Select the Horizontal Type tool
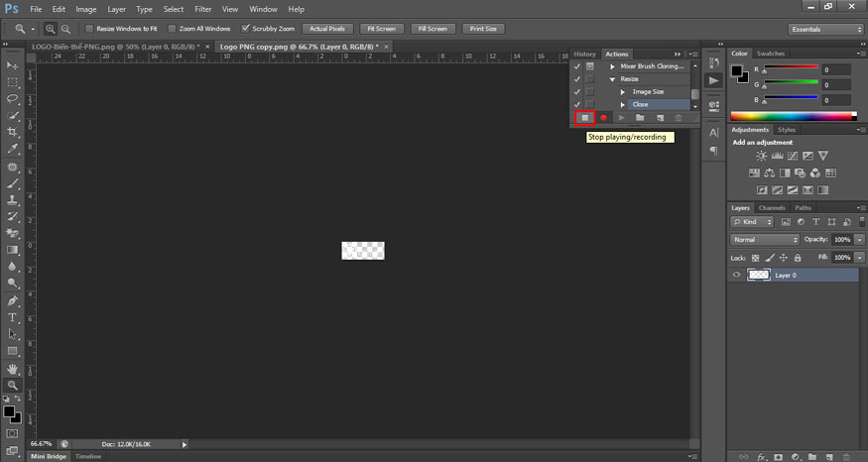 coord(12,317)
